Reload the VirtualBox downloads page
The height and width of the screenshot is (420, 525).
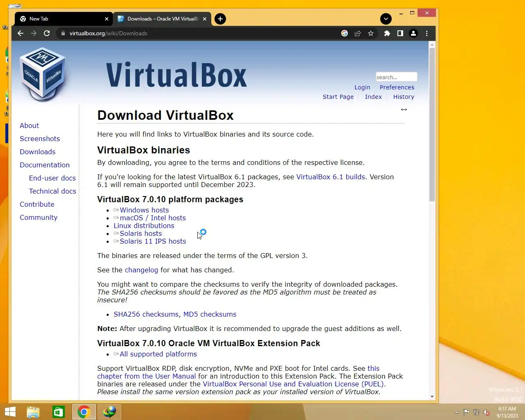pyautogui.click(x=47, y=33)
